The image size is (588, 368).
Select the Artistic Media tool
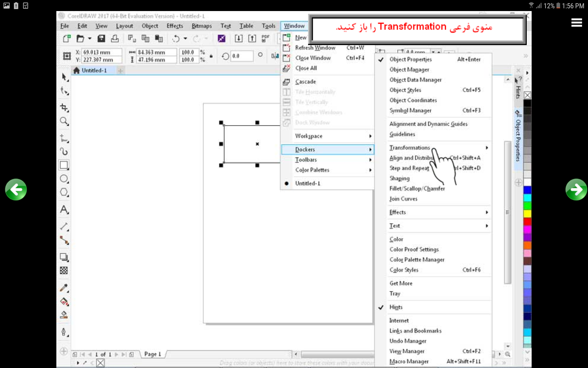point(64,152)
